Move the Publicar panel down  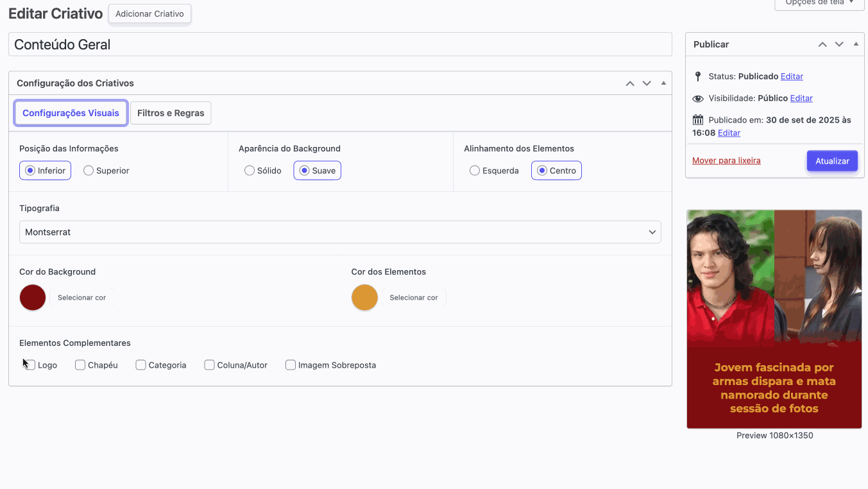[839, 44]
